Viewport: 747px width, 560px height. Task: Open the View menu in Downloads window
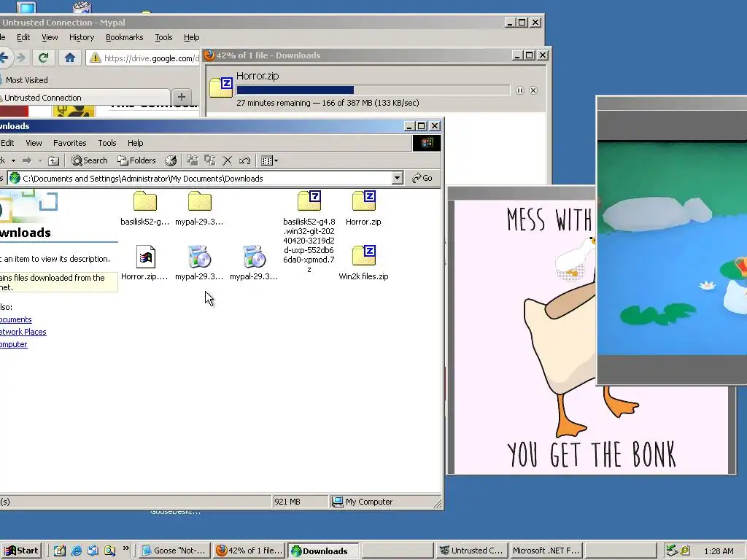(x=34, y=143)
